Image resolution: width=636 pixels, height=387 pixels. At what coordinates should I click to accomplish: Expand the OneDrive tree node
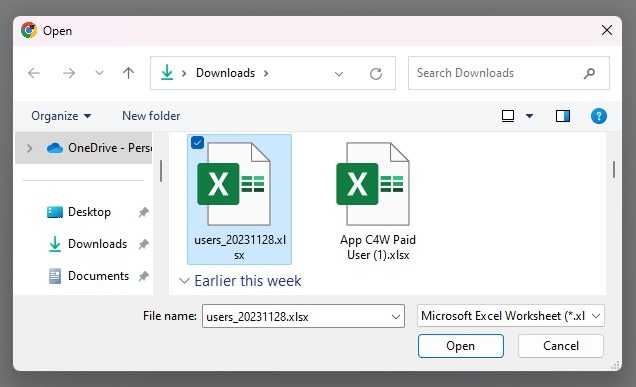click(x=29, y=148)
